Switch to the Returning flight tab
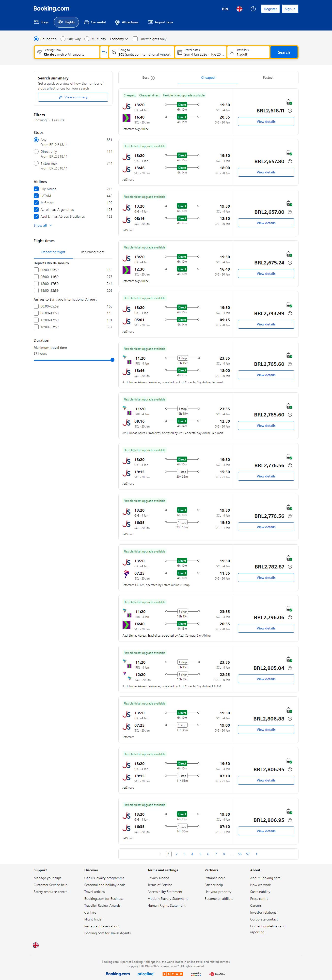Viewport: 332px width, 980px height. (93, 252)
